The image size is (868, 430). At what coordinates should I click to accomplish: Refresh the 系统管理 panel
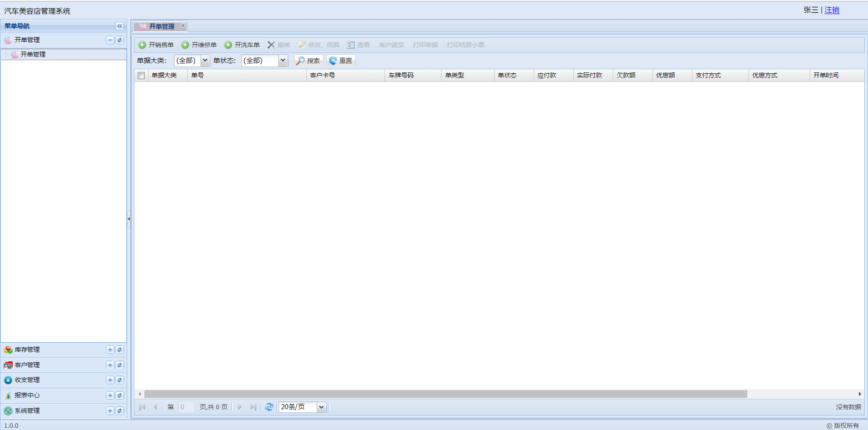pyautogui.click(x=119, y=411)
